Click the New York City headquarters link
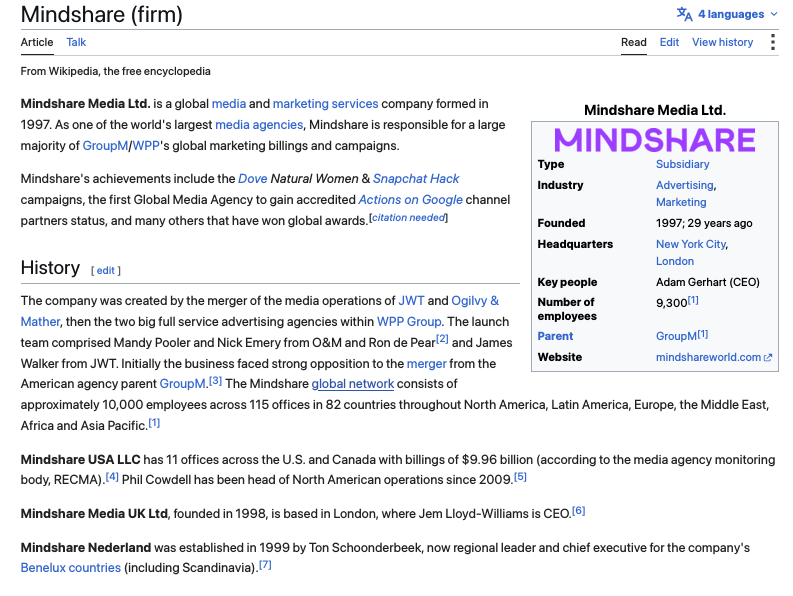Screen dimensions: 793x596 [x=691, y=244]
